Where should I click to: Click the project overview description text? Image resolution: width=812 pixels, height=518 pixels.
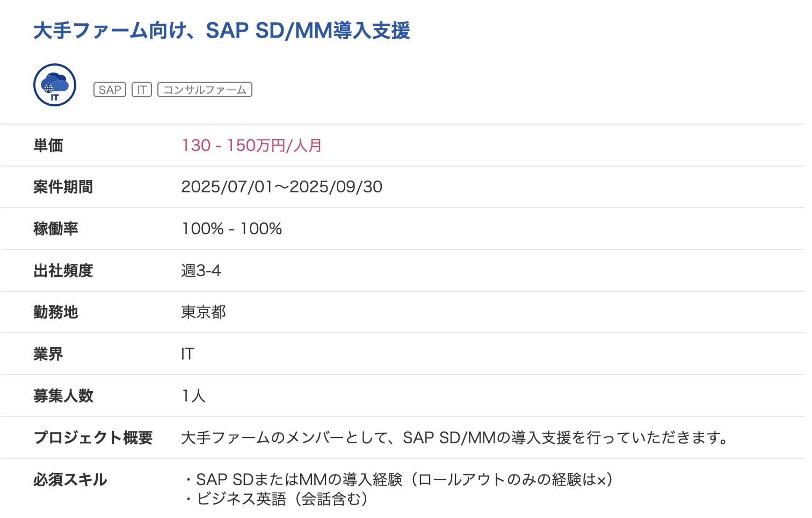pos(455,437)
